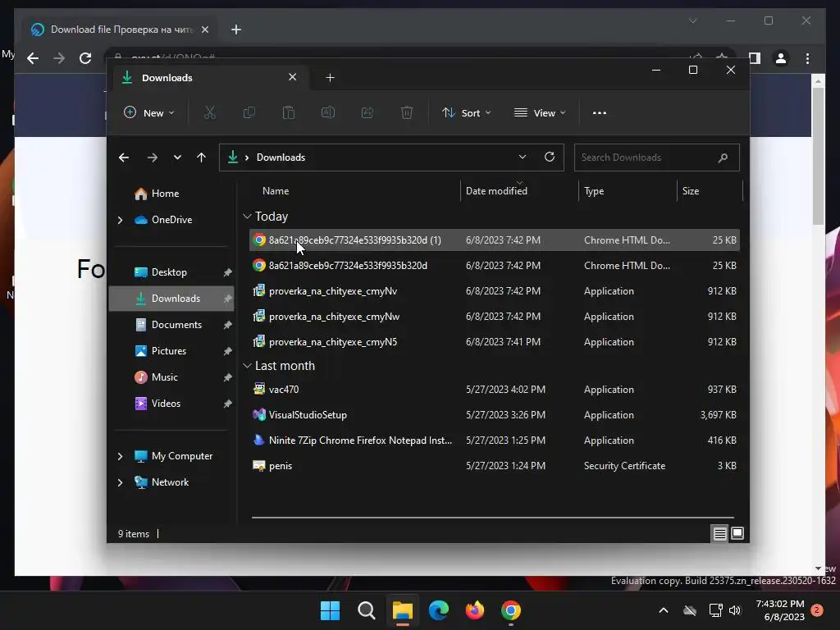Viewport: 840px width, 630px height.
Task: Select Videos in navigation pane
Action: (171, 404)
